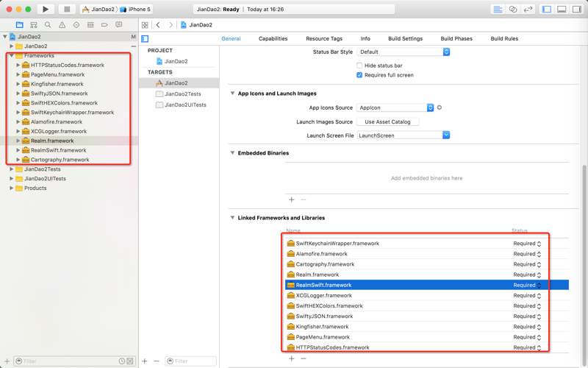Switch to Info tab
This screenshot has width=588, height=368.
pos(365,39)
